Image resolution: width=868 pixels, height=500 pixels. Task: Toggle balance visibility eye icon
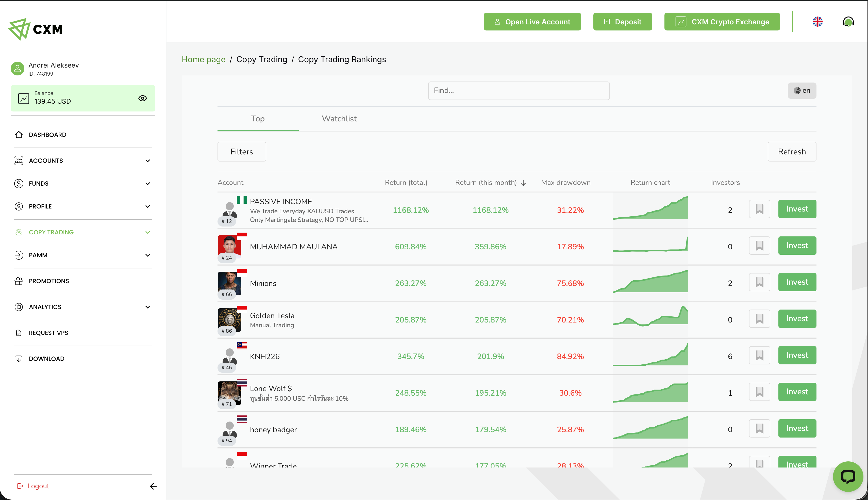[x=142, y=98]
